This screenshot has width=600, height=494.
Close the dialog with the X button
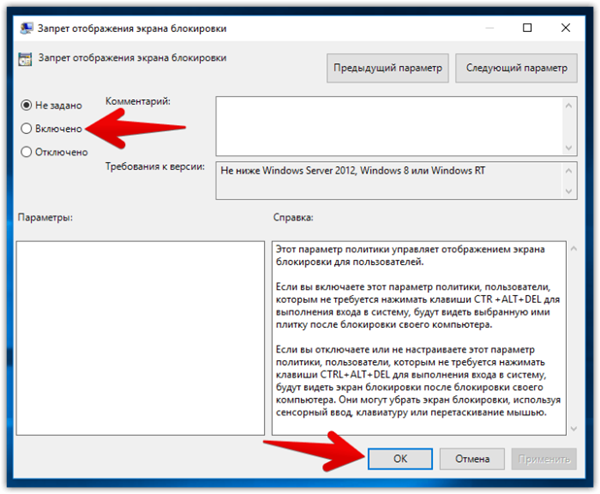coord(566,28)
